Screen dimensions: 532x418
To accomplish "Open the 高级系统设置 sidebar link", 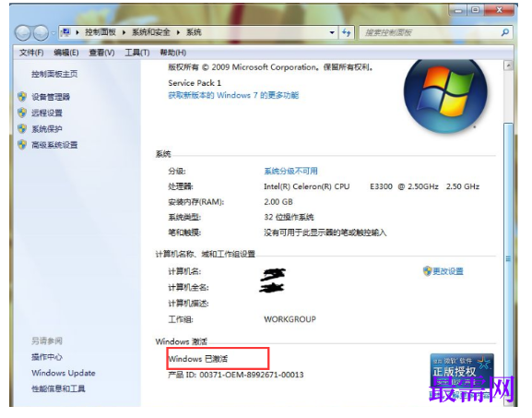I will coord(54,145).
